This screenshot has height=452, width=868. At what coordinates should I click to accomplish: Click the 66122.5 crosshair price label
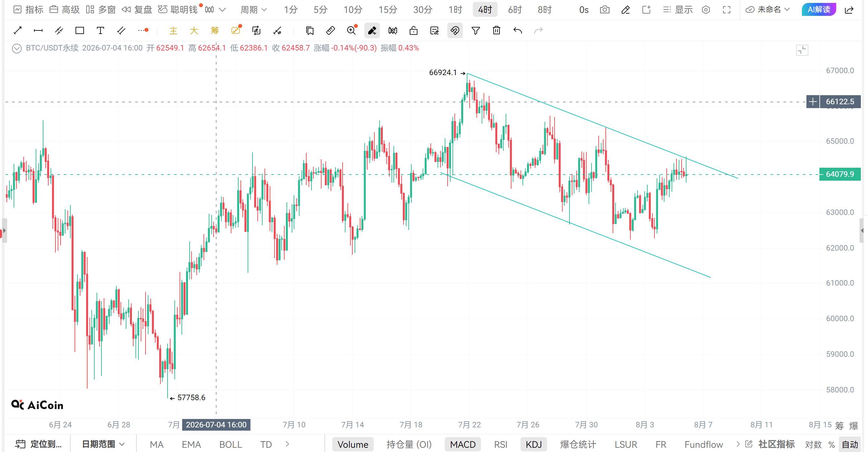tap(840, 102)
